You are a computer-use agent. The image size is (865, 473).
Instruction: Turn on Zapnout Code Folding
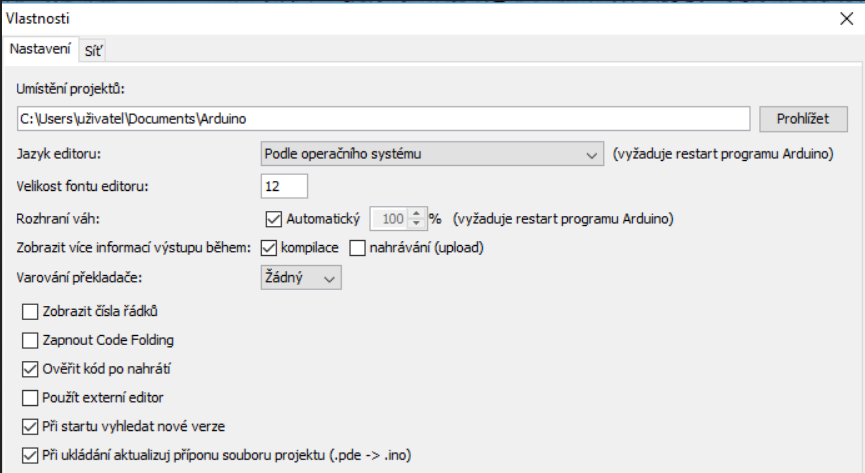point(29,340)
